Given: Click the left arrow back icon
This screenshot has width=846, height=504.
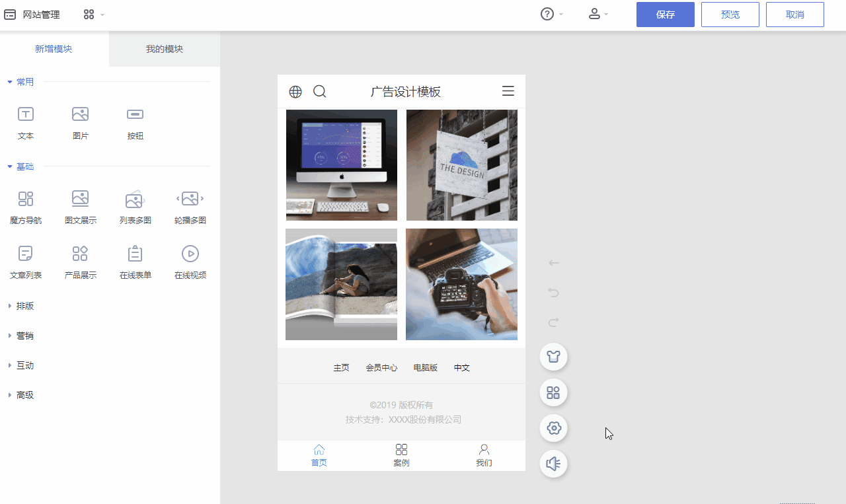Looking at the screenshot, I should [x=554, y=263].
